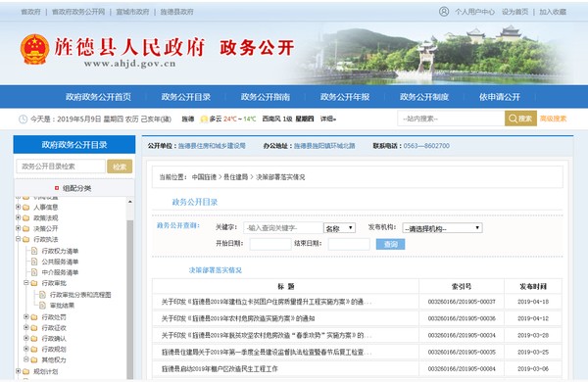Open weather 详细 details link
Screen dimensions: 588x382
tap(328, 119)
